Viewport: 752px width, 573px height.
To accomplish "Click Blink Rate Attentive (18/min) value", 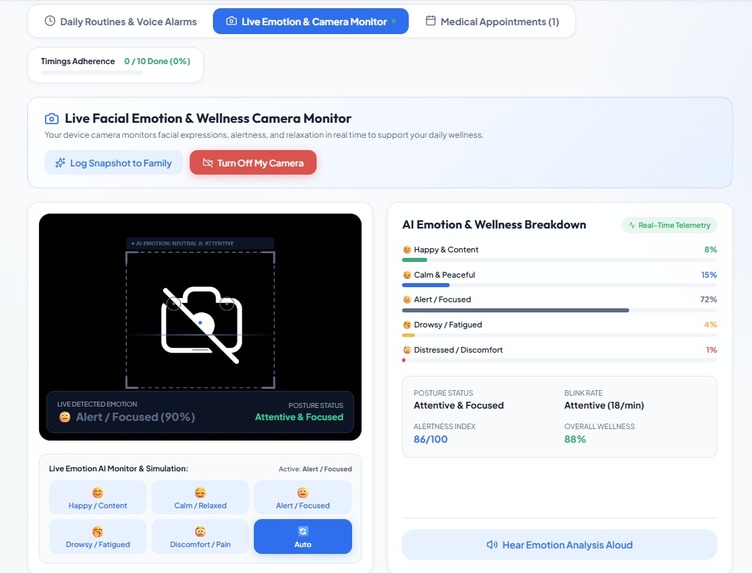I will click(x=604, y=406).
